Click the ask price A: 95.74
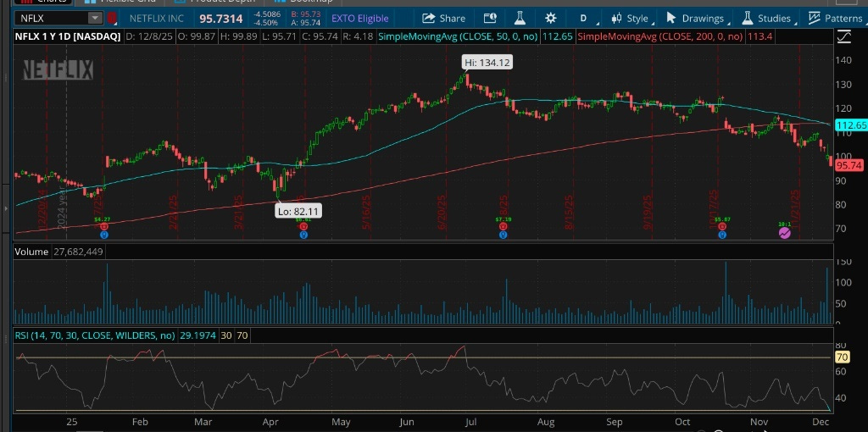 pos(305,23)
